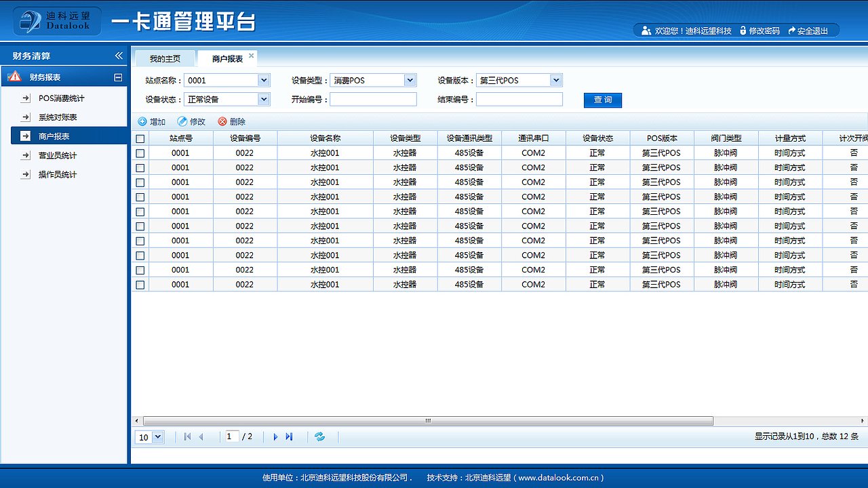This screenshot has width=868, height=488.
Task: Switch to the 我的主页 tab
Action: pos(165,59)
